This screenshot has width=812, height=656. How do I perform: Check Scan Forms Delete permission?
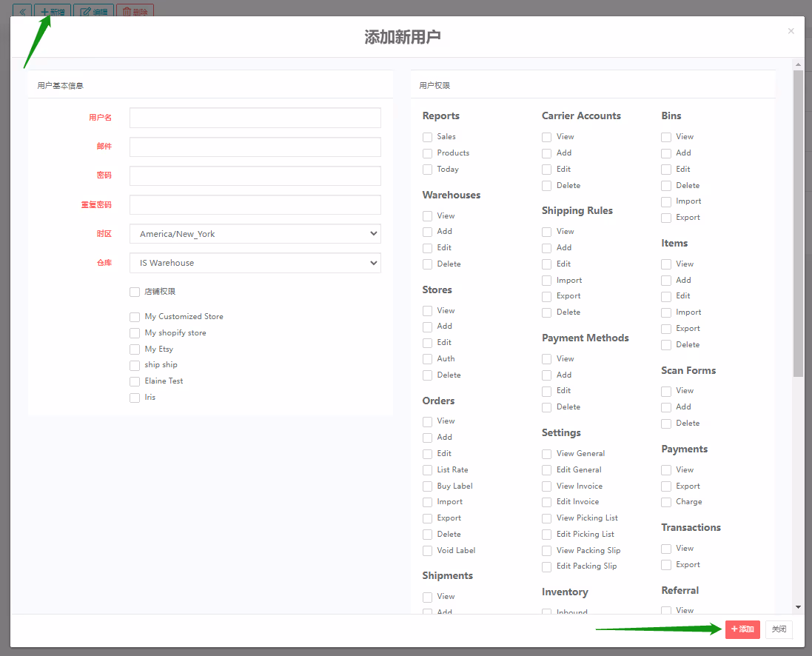click(666, 424)
